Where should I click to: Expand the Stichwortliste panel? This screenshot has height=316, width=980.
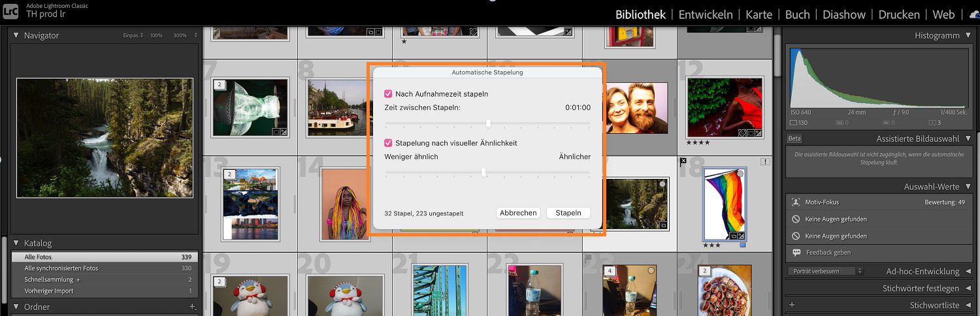point(968,305)
